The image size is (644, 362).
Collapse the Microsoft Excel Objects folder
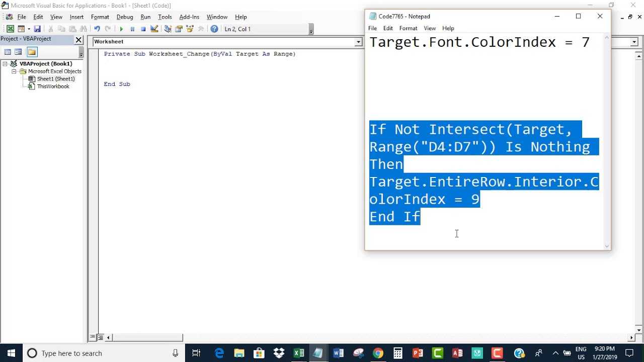click(x=15, y=71)
